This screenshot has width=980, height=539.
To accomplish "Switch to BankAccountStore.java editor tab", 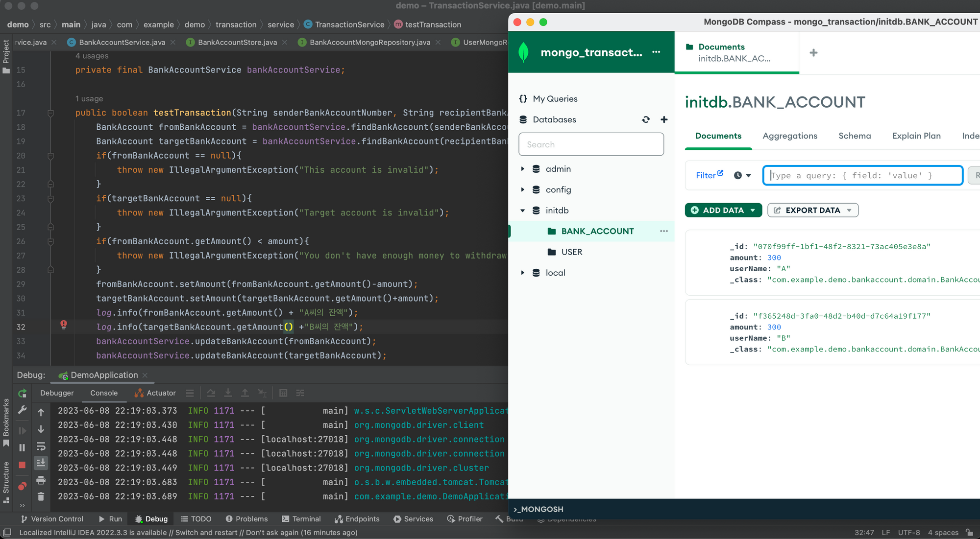I will point(237,42).
